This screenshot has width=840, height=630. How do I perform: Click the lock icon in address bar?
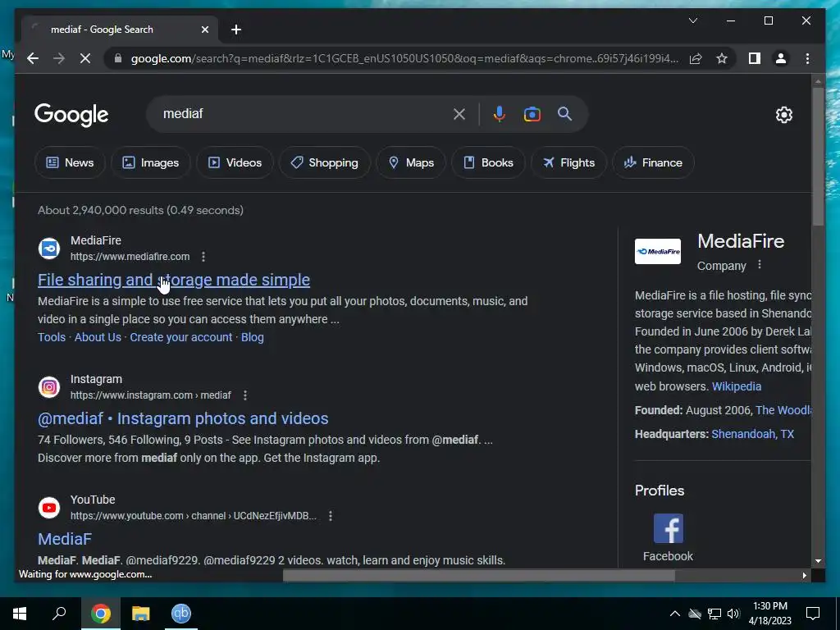[118, 58]
